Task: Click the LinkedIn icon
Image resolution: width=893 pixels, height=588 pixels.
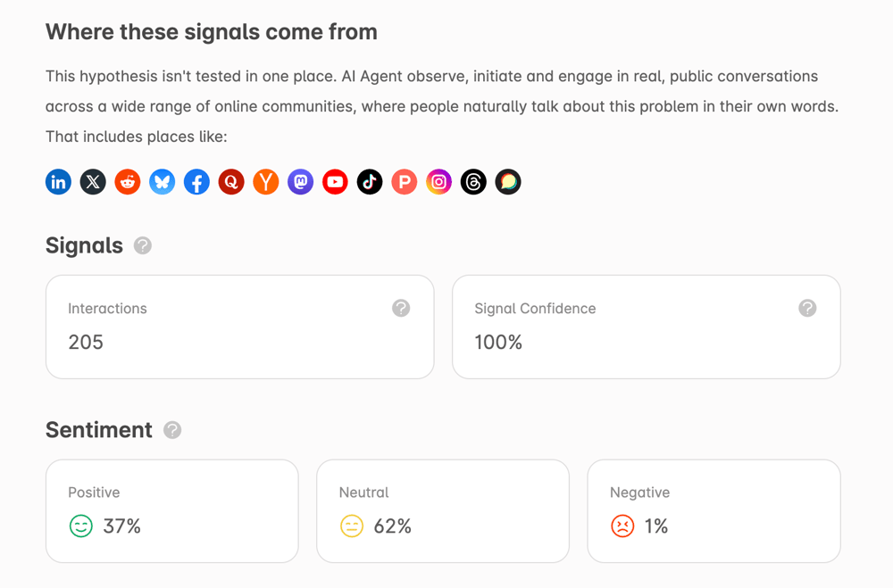Action: (x=58, y=182)
